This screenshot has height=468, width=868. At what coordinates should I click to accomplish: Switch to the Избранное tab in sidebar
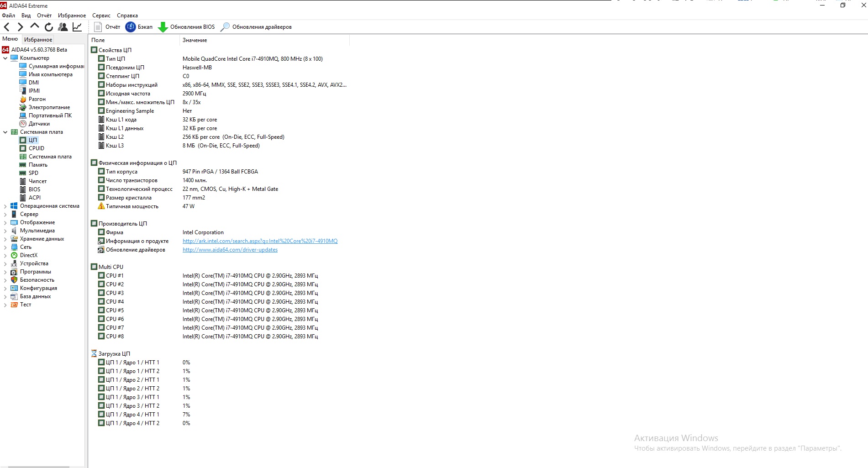click(38, 40)
